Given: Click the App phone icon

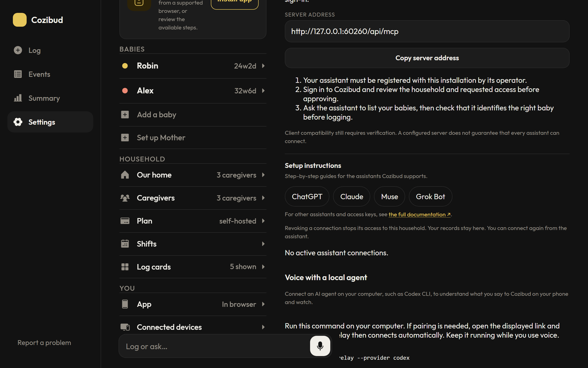Looking at the screenshot, I should point(125,304).
